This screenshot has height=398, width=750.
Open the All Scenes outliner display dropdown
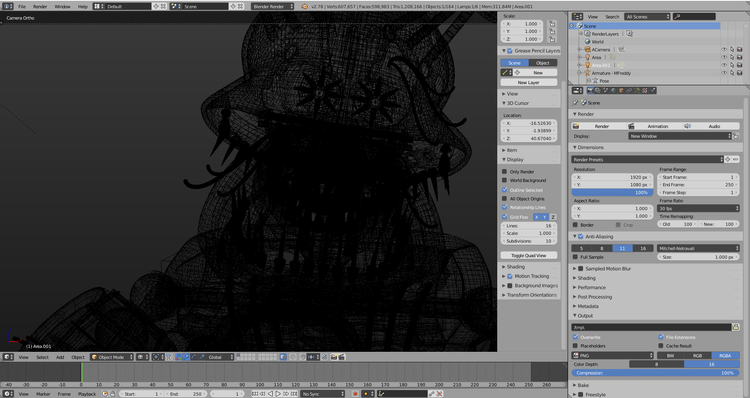point(647,16)
